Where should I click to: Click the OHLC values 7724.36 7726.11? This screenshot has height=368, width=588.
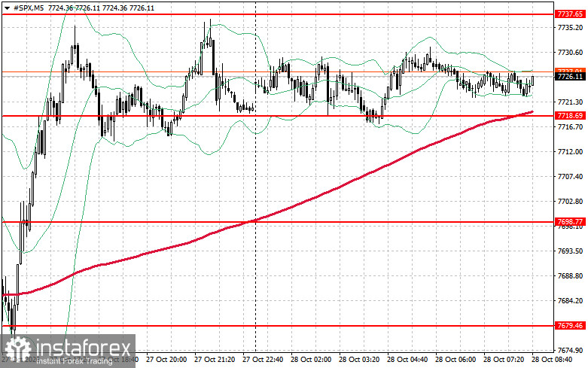pyautogui.click(x=101, y=8)
